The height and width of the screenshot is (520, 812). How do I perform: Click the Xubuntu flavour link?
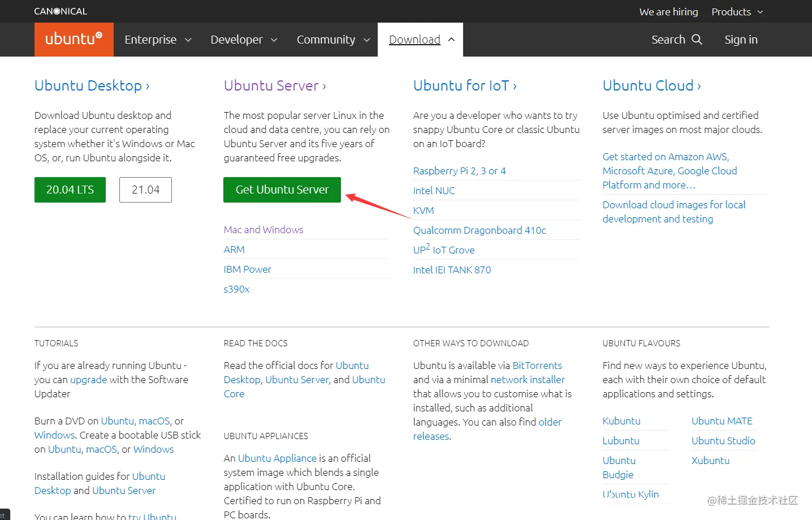coord(710,461)
